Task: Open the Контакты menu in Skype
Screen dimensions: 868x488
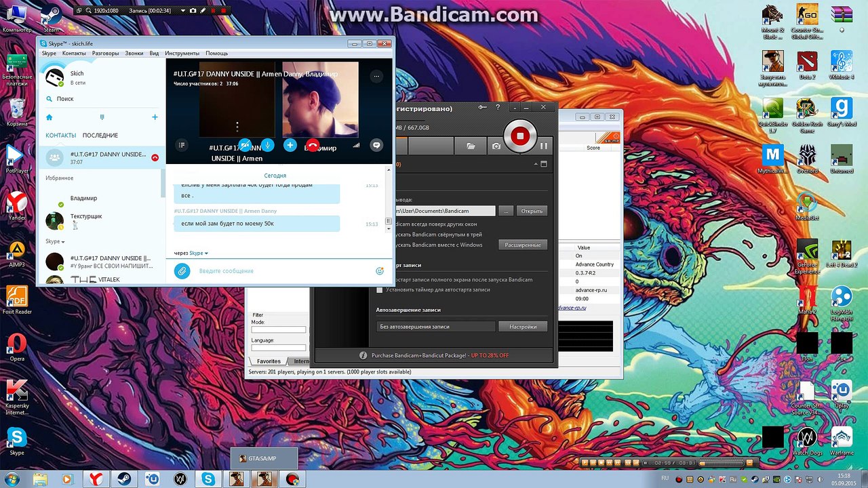Action: 74,54
